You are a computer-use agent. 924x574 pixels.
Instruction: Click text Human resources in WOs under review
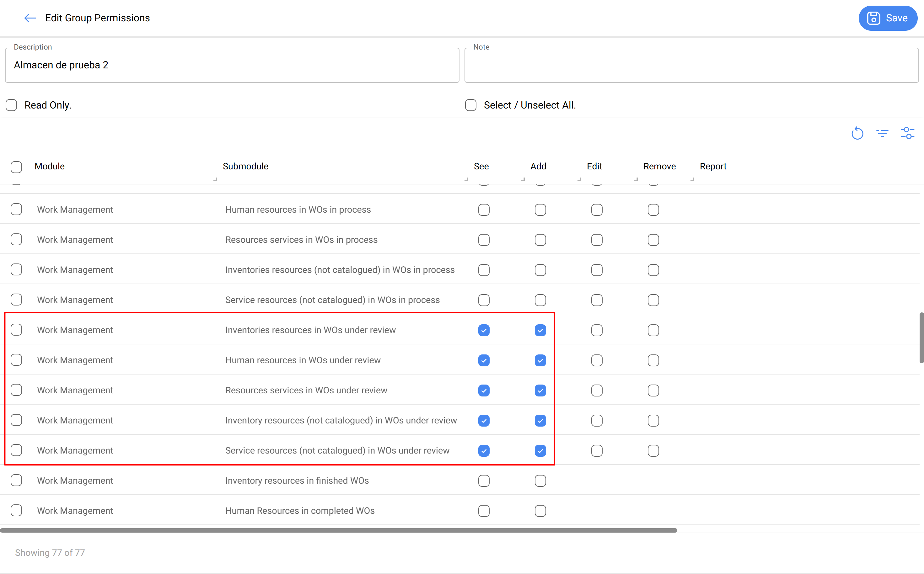point(303,360)
